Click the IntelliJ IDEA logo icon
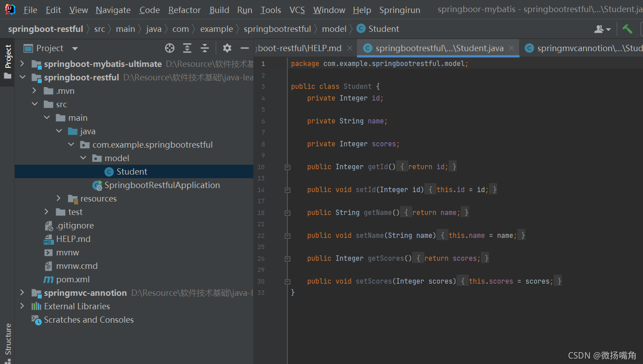 10,9
